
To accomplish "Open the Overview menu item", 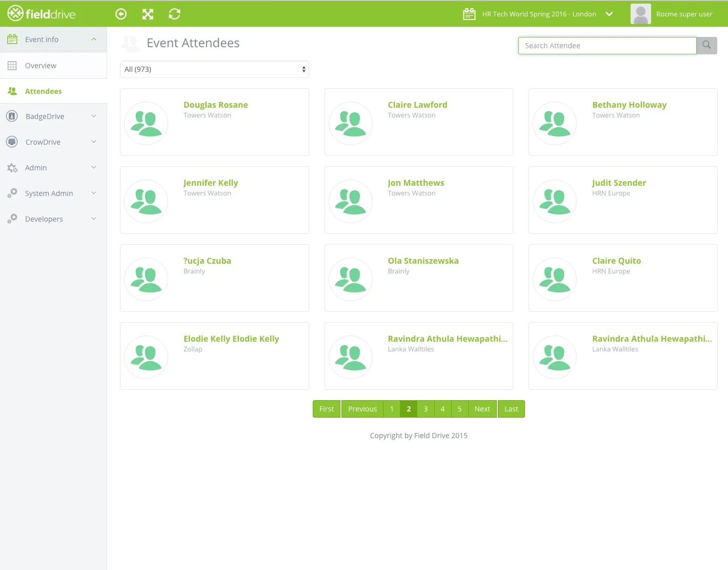I will pos(53,66).
